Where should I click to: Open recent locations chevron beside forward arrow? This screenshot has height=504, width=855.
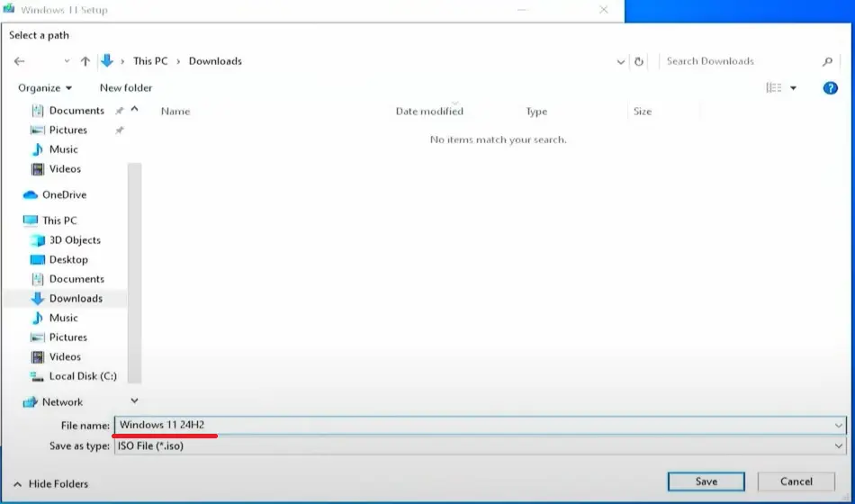click(67, 61)
